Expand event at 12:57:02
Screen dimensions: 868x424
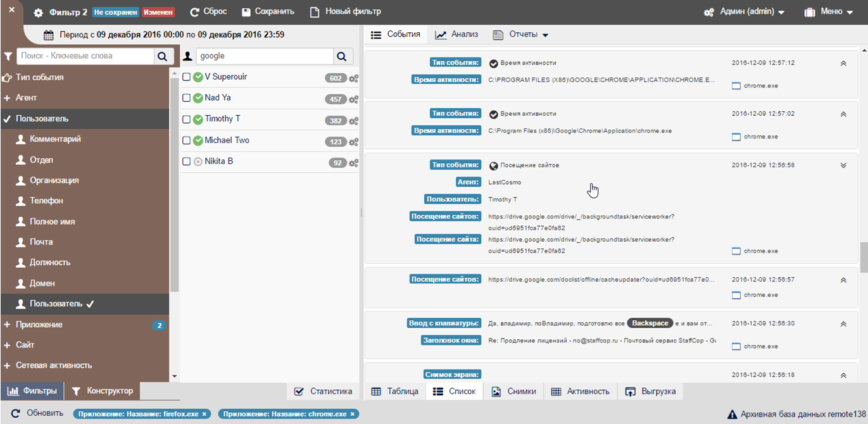843,114
